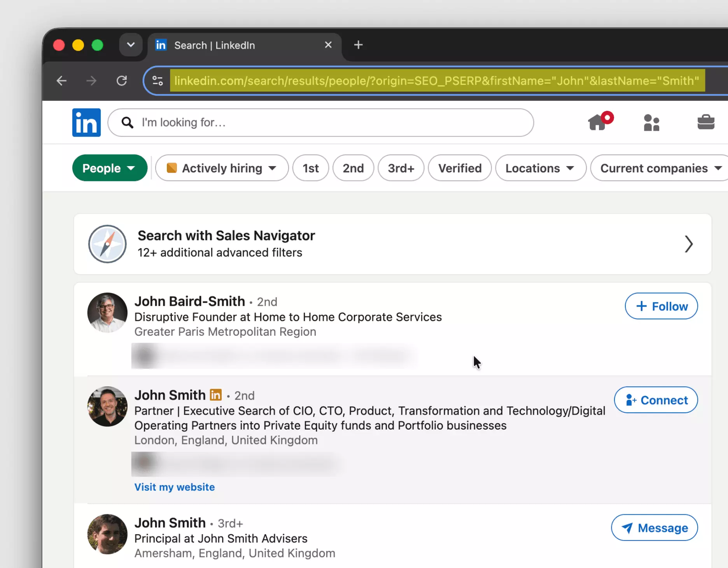Screen dimensions: 728x568
Task: Click the search magnifier icon
Action: click(127, 123)
